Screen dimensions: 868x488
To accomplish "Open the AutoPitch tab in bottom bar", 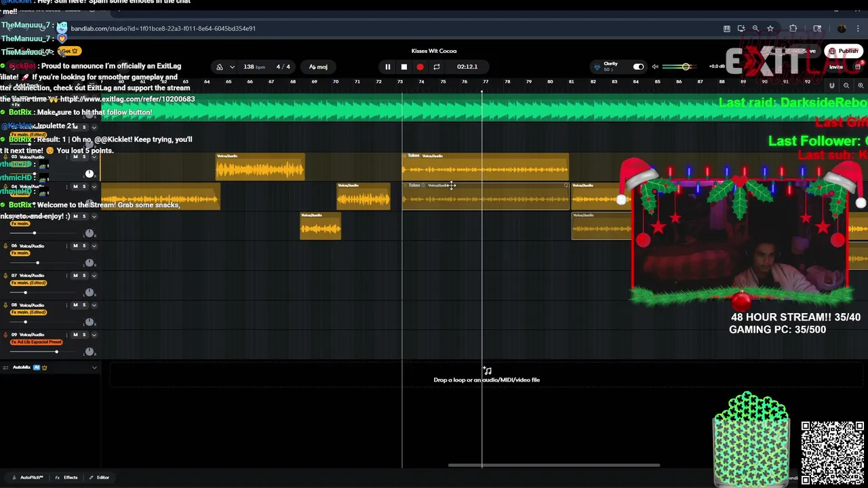I will coord(28,477).
